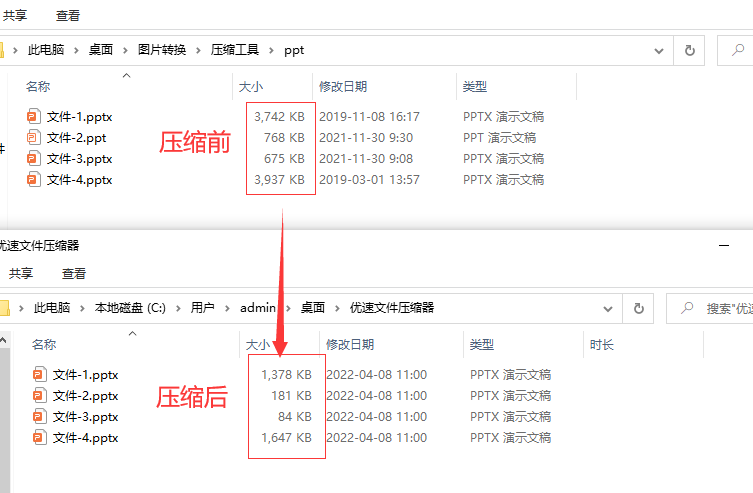Select 文件-4.pptx name in lower window

(85, 437)
